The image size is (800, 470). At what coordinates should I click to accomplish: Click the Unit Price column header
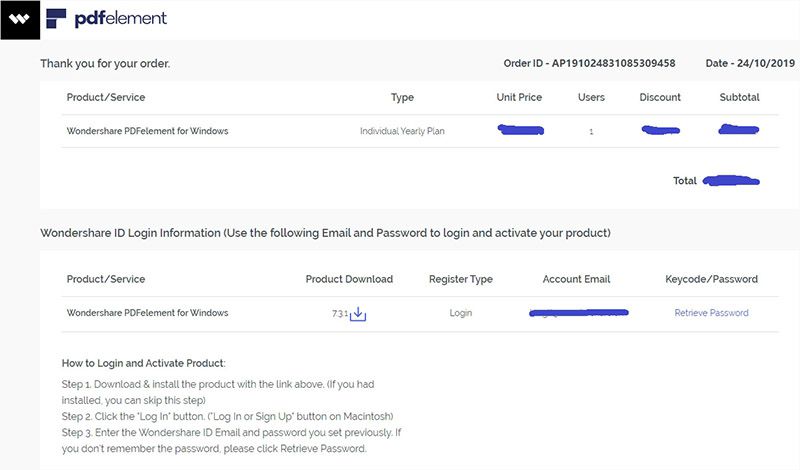(x=519, y=98)
